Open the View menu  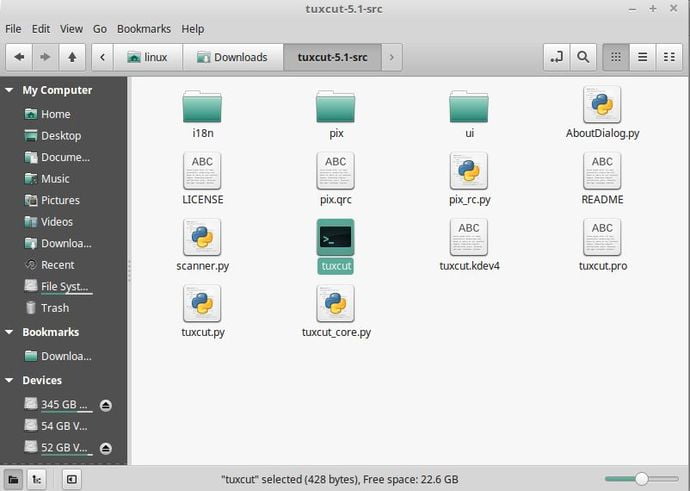(71, 29)
